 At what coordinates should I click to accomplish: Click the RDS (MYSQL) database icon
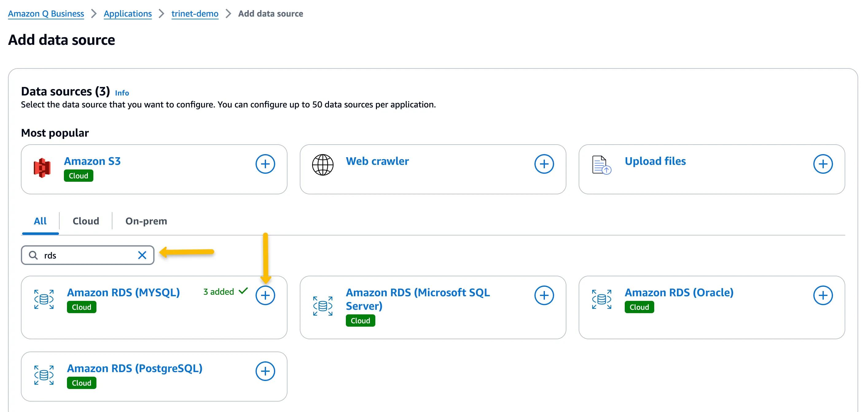(x=44, y=299)
